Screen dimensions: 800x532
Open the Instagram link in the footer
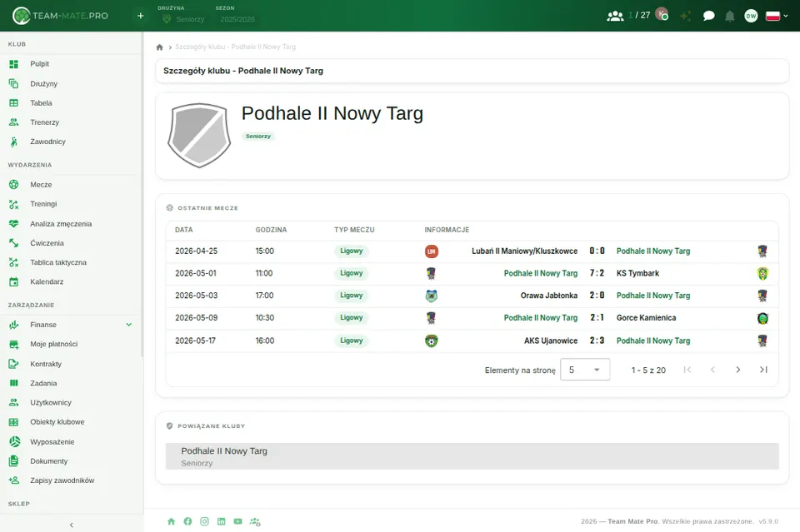pyautogui.click(x=205, y=521)
